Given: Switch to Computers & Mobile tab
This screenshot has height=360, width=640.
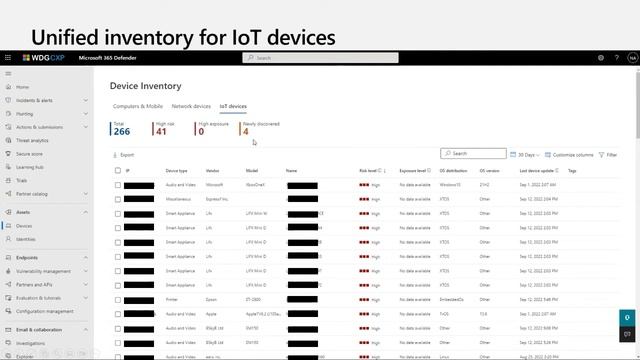Looking at the screenshot, I should click(138, 106).
